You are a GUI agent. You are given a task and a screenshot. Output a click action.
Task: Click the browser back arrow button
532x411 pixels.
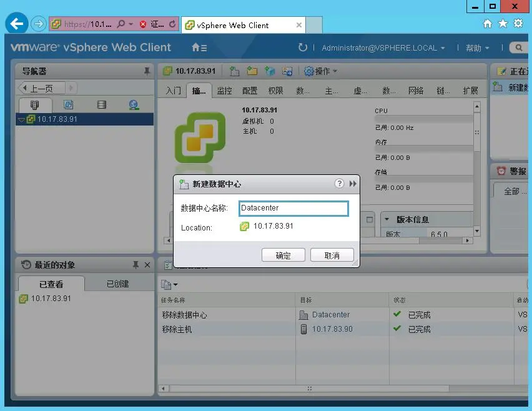(x=17, y=23)
